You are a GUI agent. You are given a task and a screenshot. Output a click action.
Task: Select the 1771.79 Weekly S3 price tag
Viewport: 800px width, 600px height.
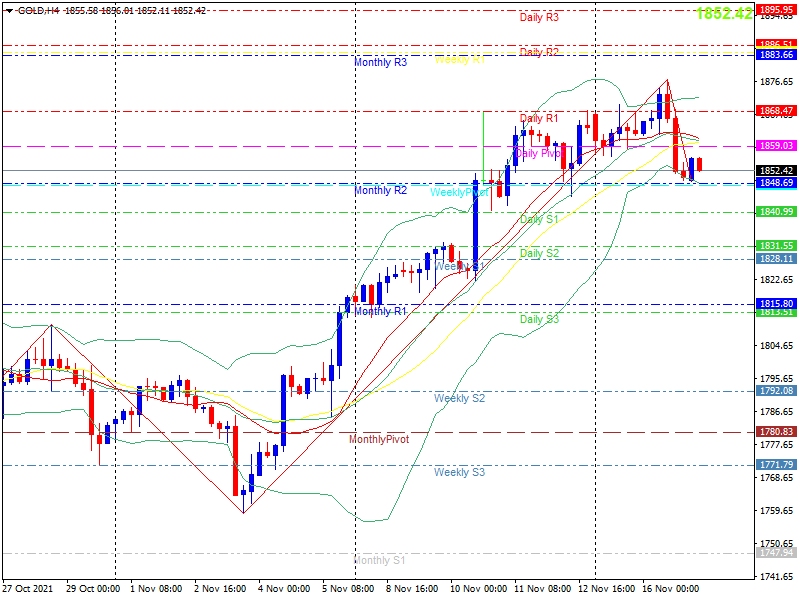click(x=776, y=465)
